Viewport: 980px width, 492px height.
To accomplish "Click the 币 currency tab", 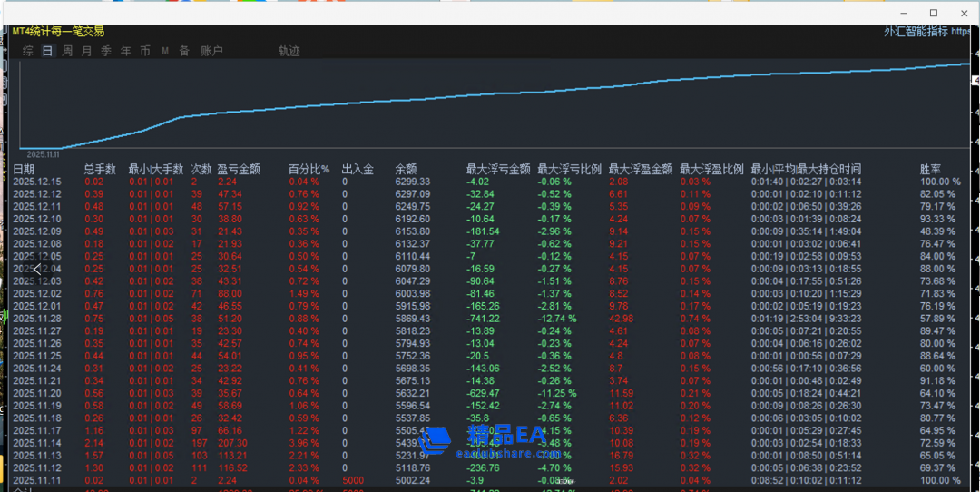I will 145,51.
